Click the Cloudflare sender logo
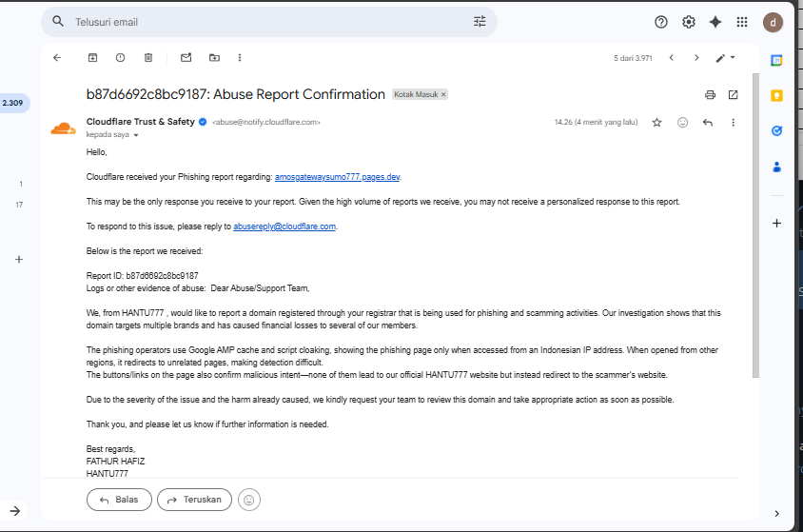Image resolution: width=803 pixels, height=532 pixels. (x=64, y=128)
